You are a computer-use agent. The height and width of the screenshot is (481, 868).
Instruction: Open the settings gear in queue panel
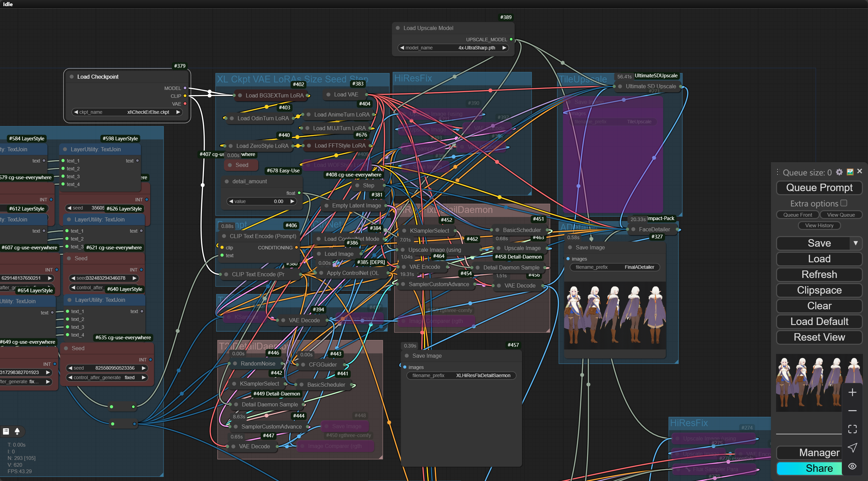[x=839, y=172]
